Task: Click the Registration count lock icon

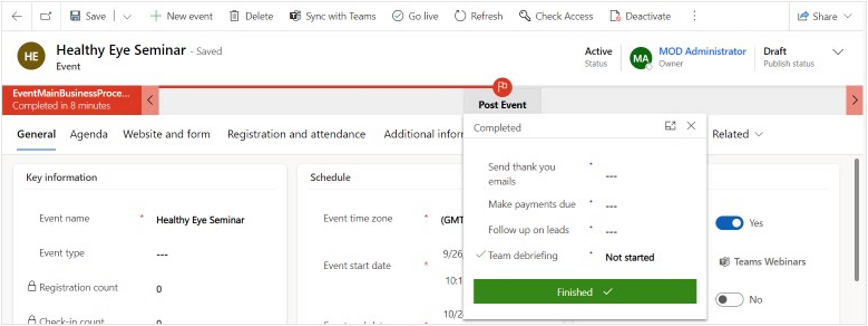Action: (x=32, y=286)
